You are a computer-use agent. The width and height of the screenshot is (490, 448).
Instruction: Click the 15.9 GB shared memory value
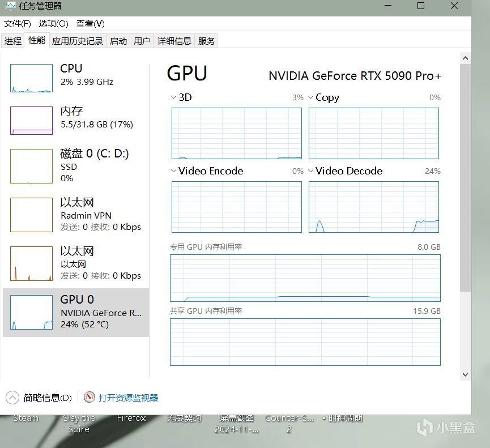pyautogui.click(x=427, y=311)
